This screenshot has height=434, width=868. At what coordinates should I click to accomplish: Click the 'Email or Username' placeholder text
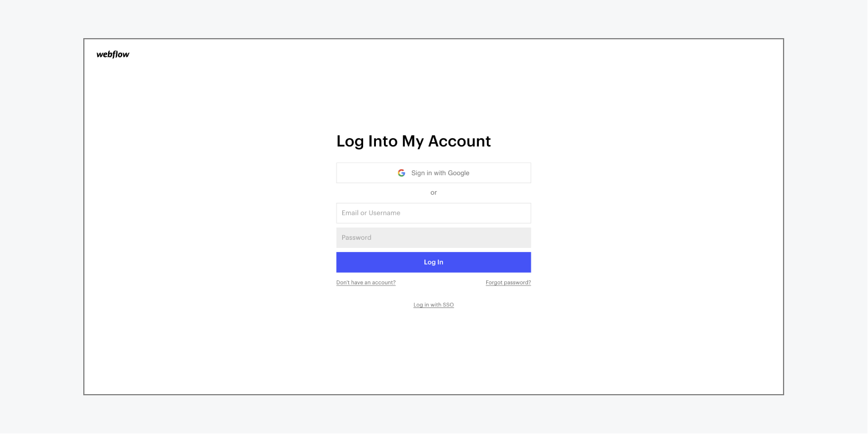371,213
